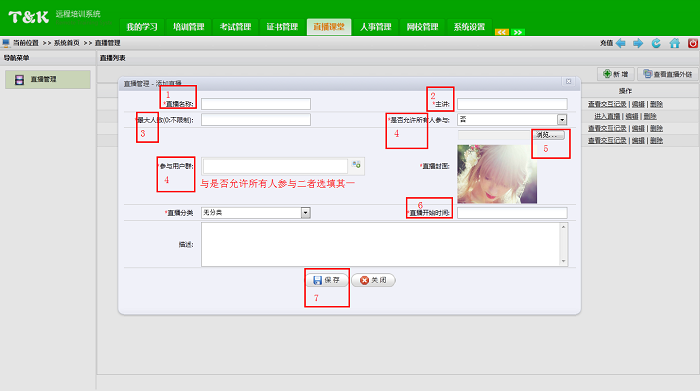The image size is (700, 391).
Task: Click the 关闭 button
Action: (373, 280)
